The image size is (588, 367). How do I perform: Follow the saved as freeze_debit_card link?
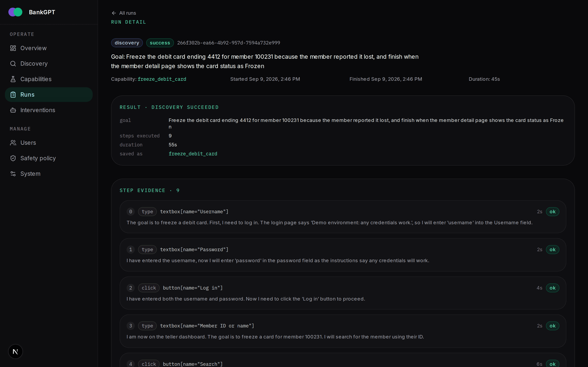click(193, 154)
